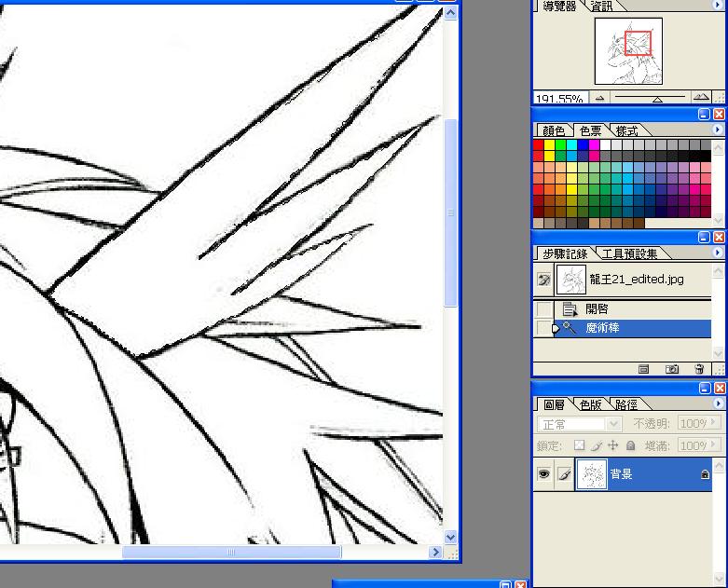Switch to the 色版 channels tab
Screen dimensions: 728x588
[591, 404]
